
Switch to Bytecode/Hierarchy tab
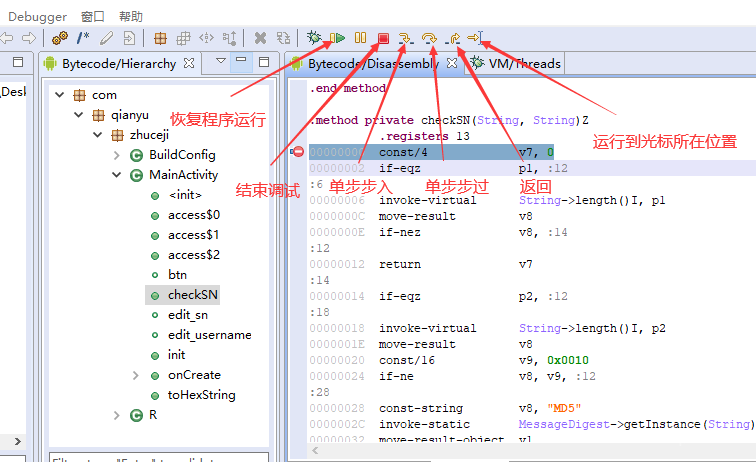(119, 64)
